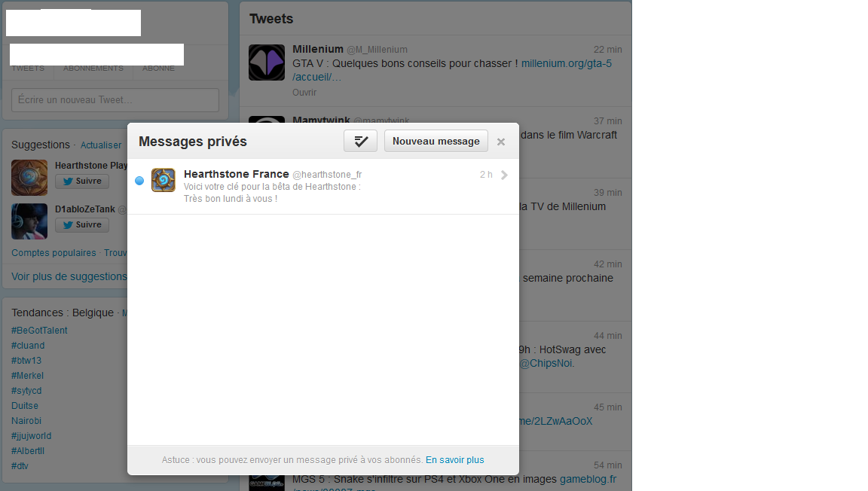868x491 pixels.
Task: Open the TWEETS profile stat
Action: tap(28, 68)
